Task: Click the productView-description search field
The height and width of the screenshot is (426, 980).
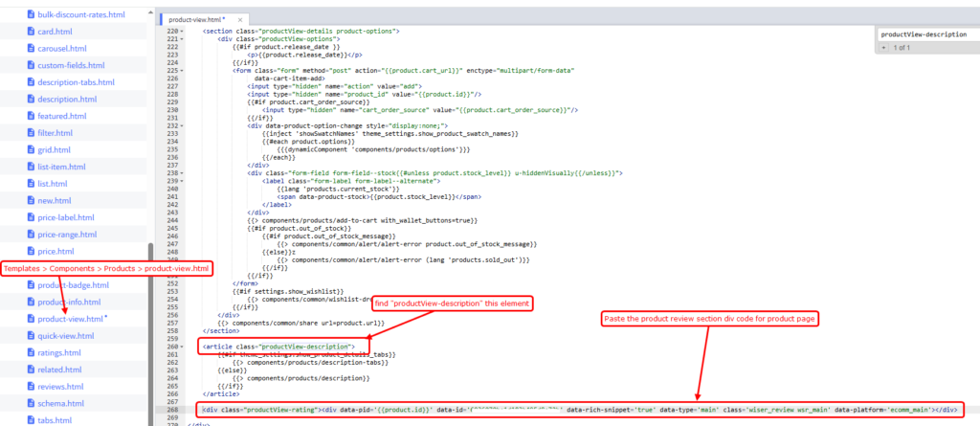Action: (924, 34)
